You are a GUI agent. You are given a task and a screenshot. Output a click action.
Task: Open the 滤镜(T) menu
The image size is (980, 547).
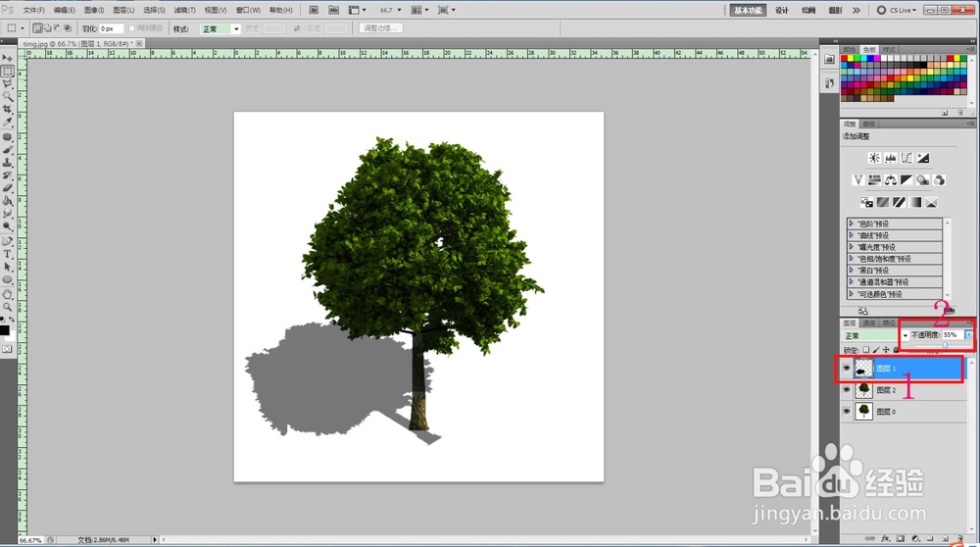point(183,10)
